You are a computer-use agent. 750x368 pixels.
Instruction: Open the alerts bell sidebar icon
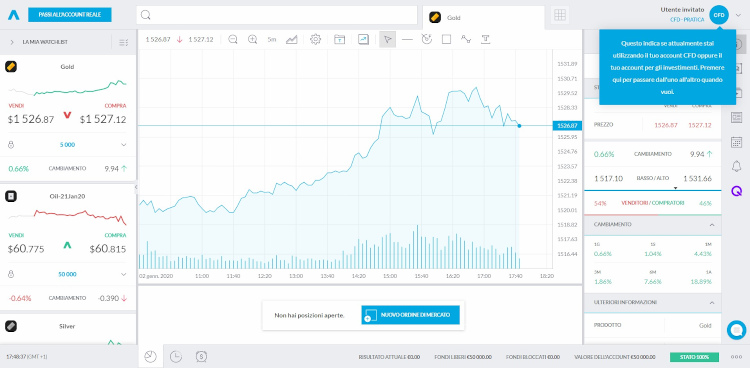click(x=737, y=166)
